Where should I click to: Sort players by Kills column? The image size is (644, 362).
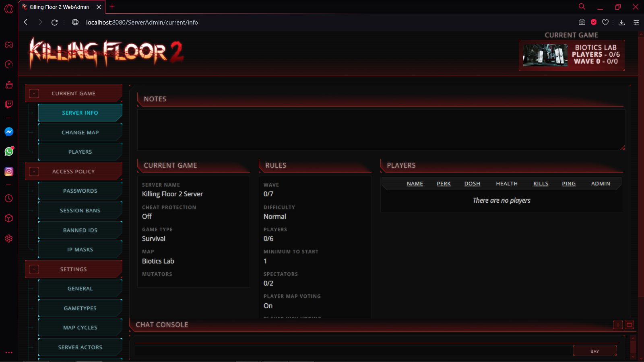[541, 184]
